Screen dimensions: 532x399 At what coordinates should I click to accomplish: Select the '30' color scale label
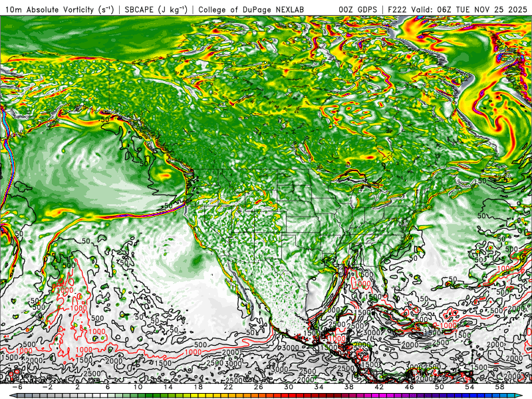289,387
